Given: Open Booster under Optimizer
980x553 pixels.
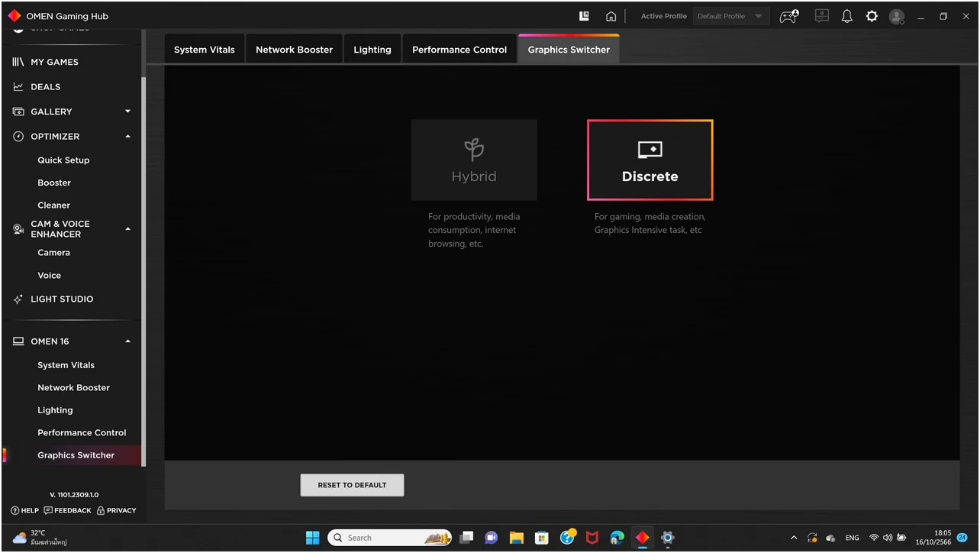Looking at the screenshot, I should [54, 183].
